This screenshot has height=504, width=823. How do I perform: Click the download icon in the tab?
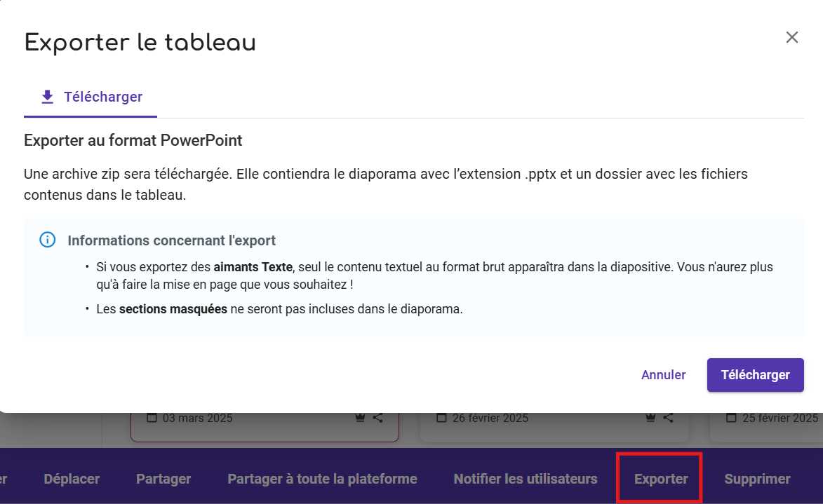(x=48, y=97)
